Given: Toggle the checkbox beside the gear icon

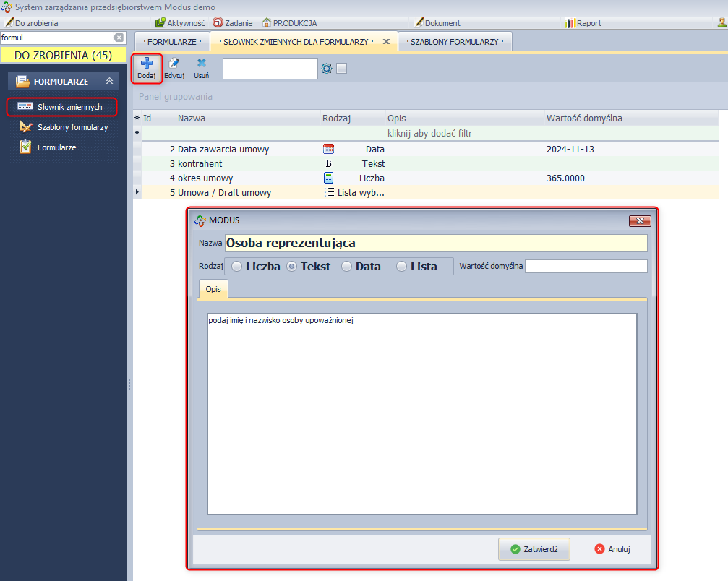Looking at the screenshot, I should [342, 69].
